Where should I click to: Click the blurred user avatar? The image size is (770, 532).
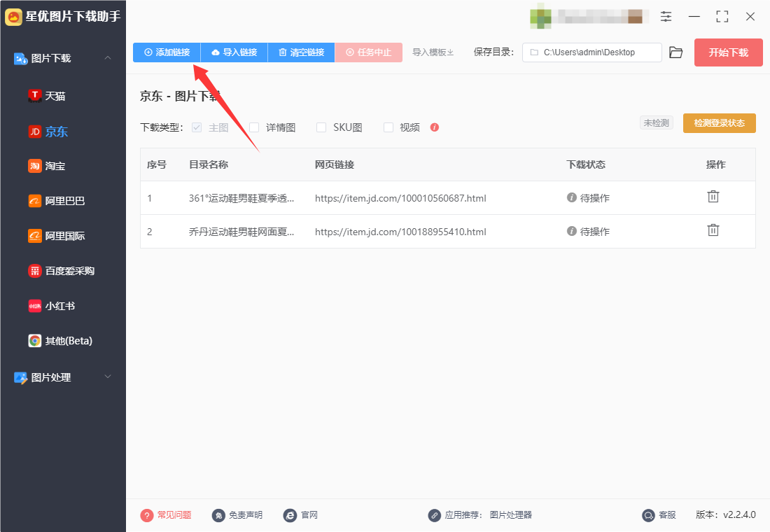pyautogui.click(x=540, y=17)
